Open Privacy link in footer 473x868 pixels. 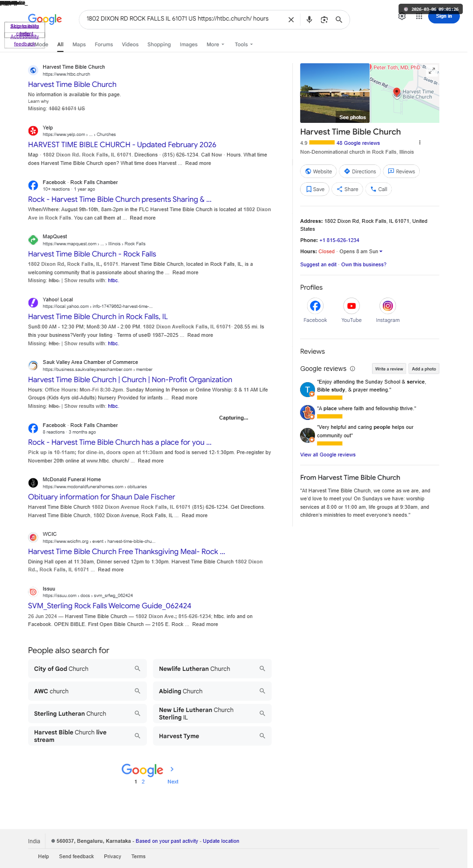(113, 856)
